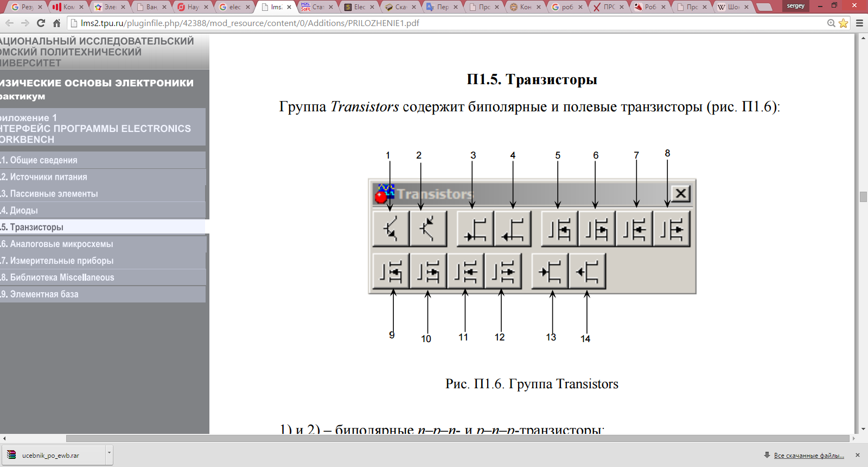
Task: Open the downloaded ucebnik_po_ewb.rar file
Action: tap(50, 455)
